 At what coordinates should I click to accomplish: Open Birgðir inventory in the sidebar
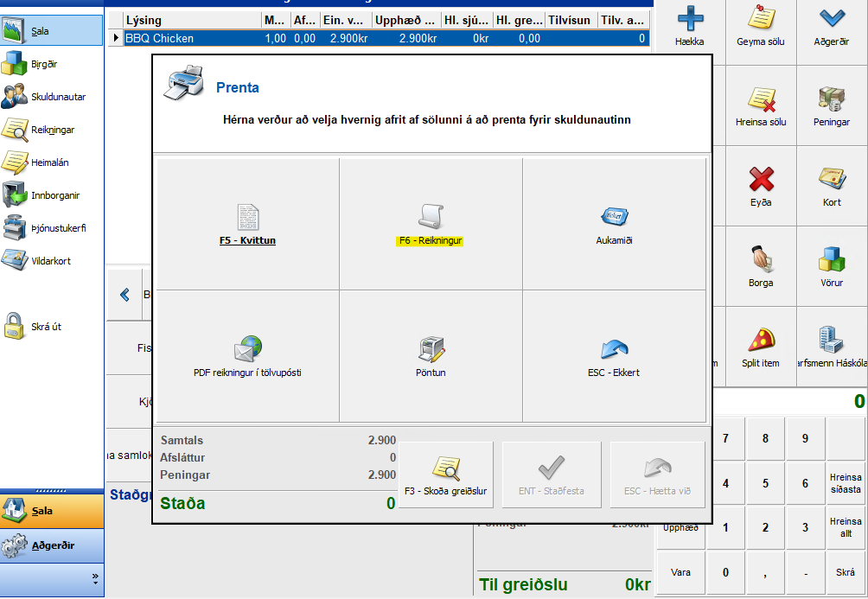43,63
